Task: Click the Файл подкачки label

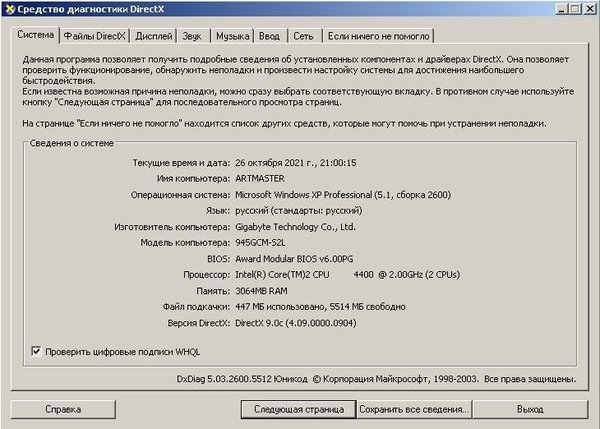Action: (x=196, y=307)
